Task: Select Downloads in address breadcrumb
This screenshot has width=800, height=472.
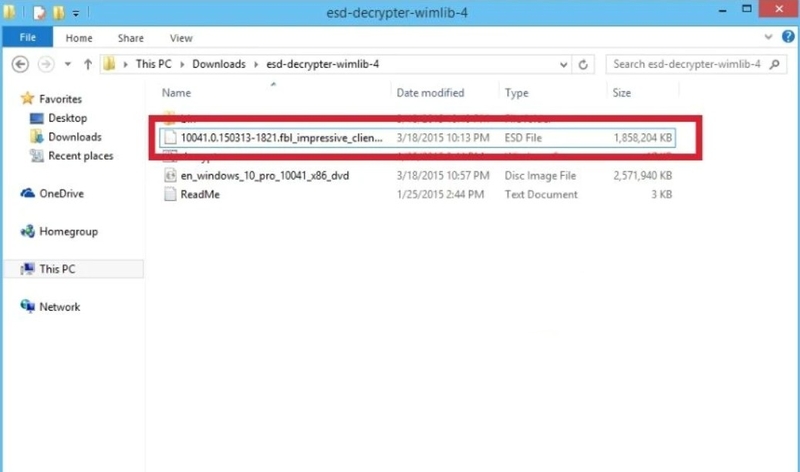Action: tap(219, 64)
